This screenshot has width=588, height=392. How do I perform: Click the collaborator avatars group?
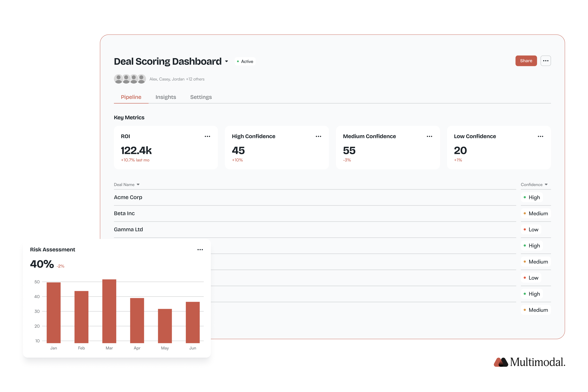point(130,79)
